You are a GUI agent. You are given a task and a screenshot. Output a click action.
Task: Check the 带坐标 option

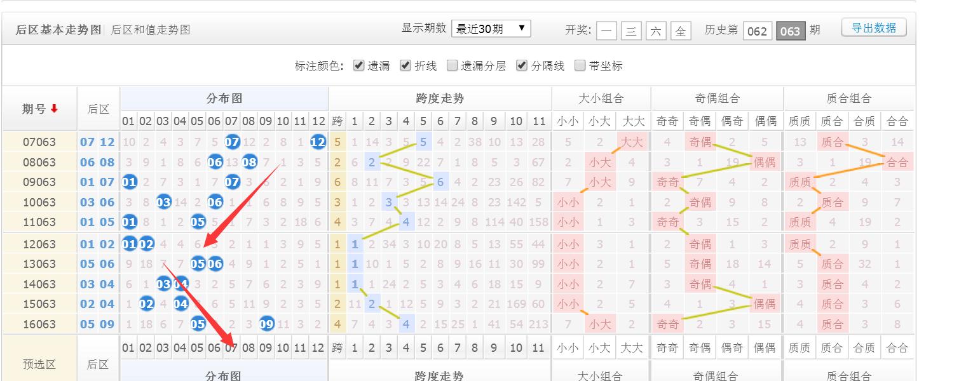tap(580, 65)
